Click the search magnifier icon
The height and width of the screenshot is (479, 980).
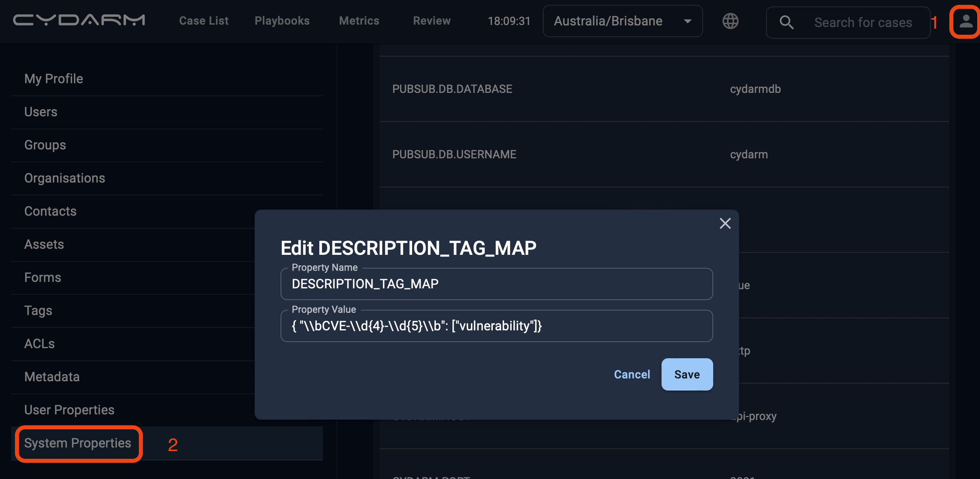coord(786,22)
